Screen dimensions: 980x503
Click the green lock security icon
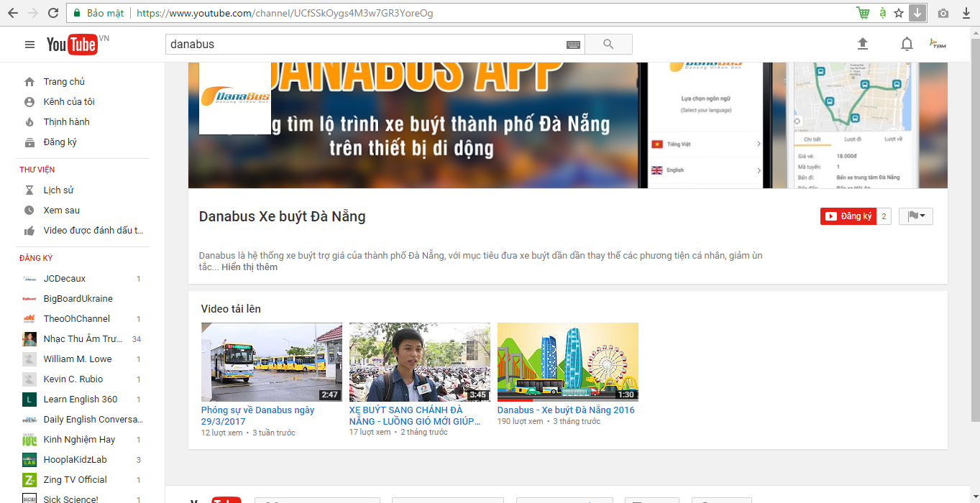[76, 13]
